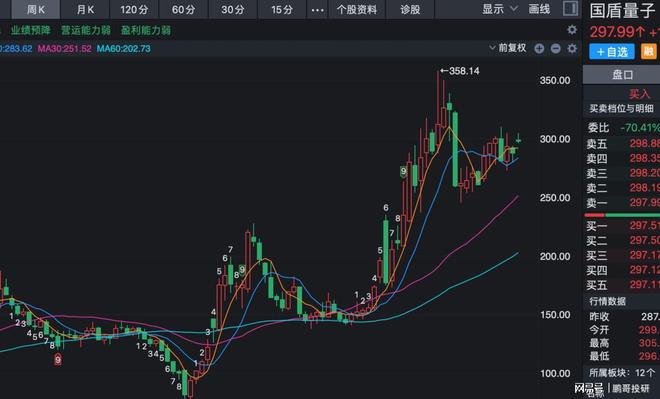Open the 15分 timeframe tab
Screen dimensions: 660x399
(282, 9)
